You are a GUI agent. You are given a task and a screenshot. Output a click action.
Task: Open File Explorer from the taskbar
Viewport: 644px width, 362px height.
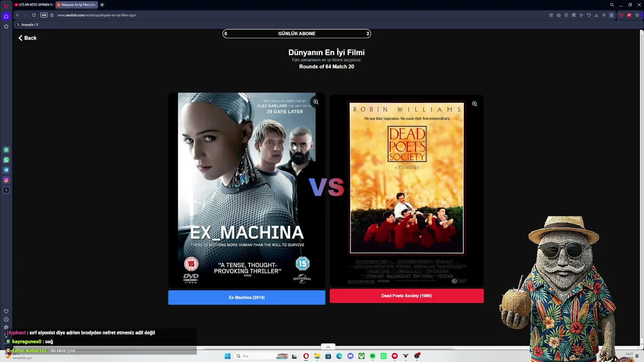pyautogui.click(x=317, y=356)
